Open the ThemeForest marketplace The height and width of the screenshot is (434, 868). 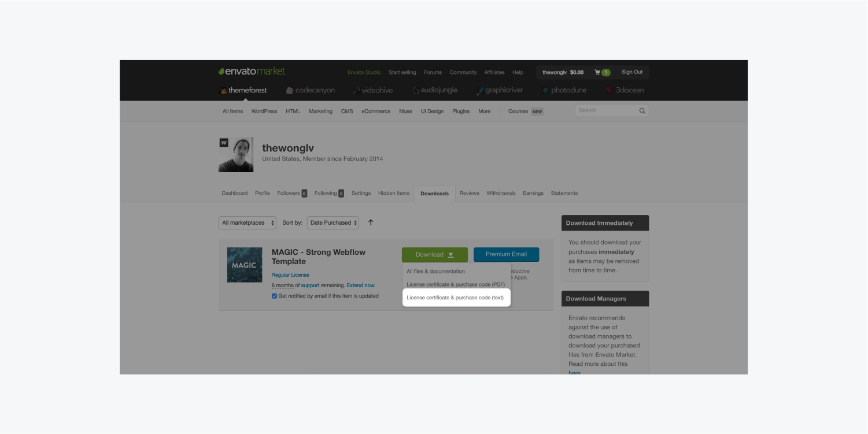(x=243, y=90)
